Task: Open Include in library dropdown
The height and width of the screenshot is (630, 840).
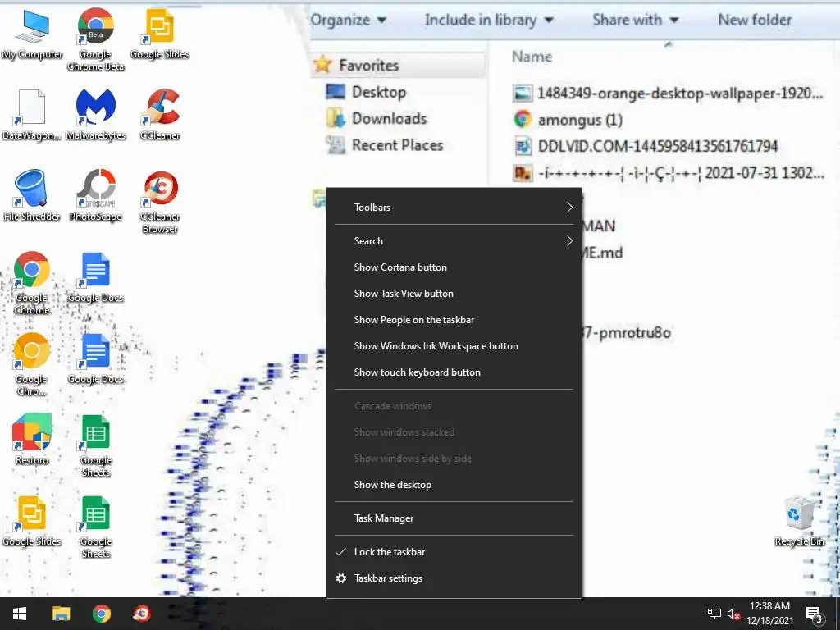Action: pos(489,20)
